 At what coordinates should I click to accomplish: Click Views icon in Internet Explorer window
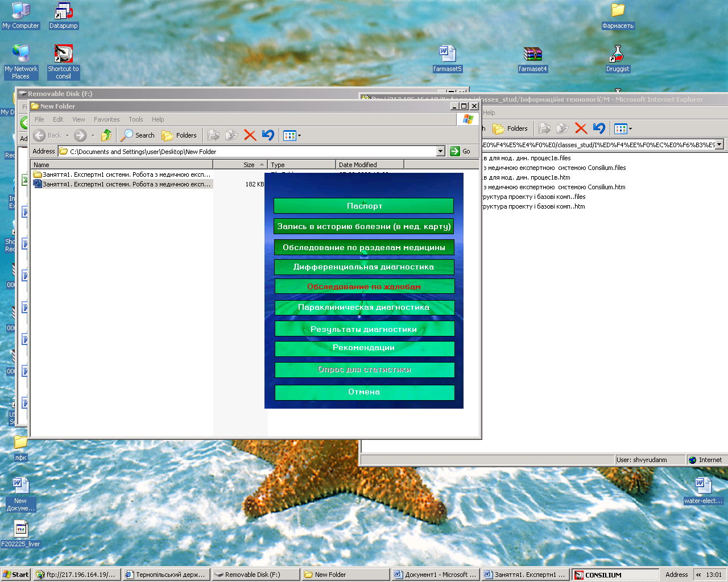[621, 128]
